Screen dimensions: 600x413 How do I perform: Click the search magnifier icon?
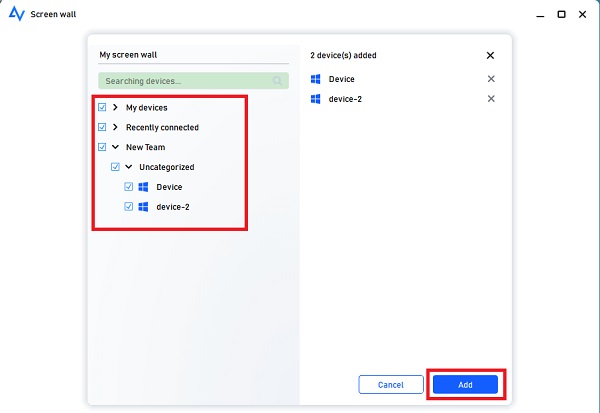pos(277,80)
